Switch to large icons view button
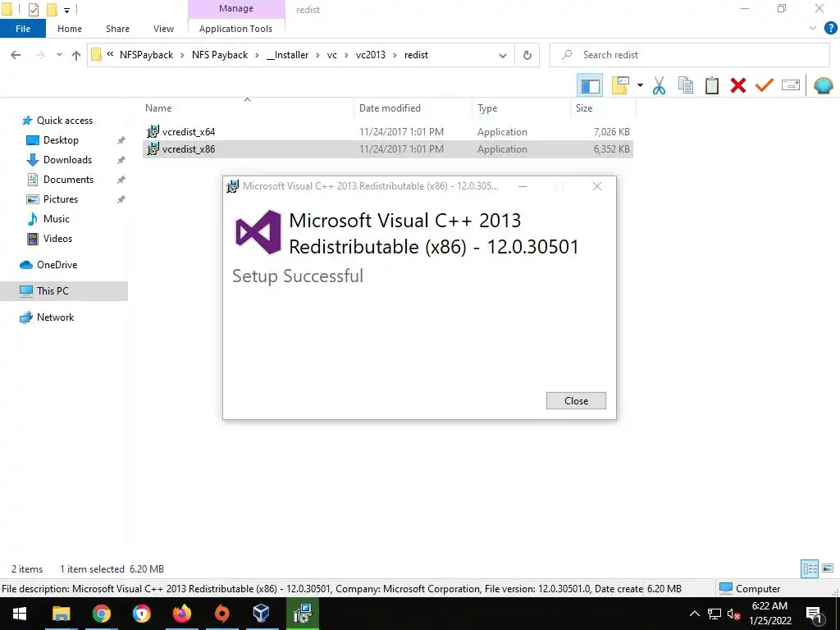840x630 pixels. [x=828, y=569]
